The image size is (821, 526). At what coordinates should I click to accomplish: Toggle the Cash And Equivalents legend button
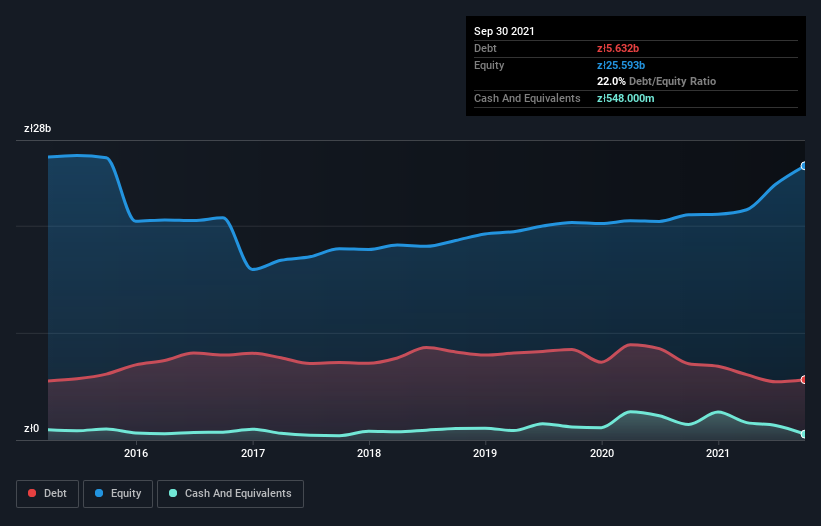230,494
